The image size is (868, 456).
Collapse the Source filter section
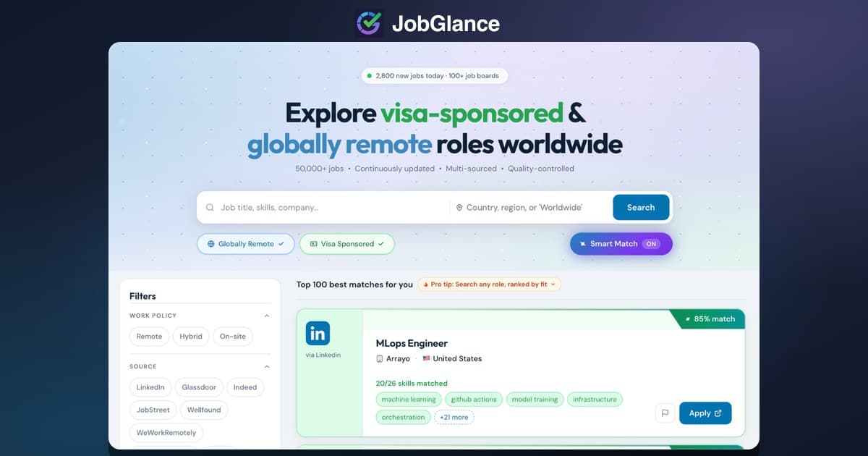[266, 367]
